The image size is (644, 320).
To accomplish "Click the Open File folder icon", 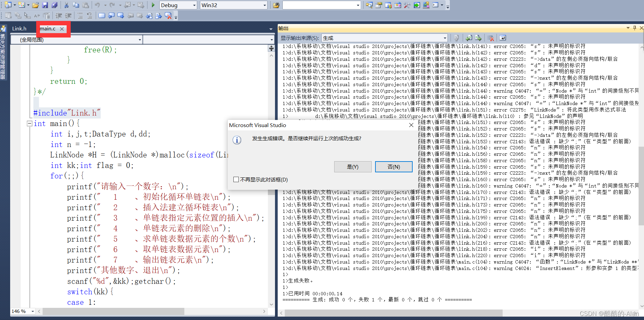I will [x=36, y=5].
